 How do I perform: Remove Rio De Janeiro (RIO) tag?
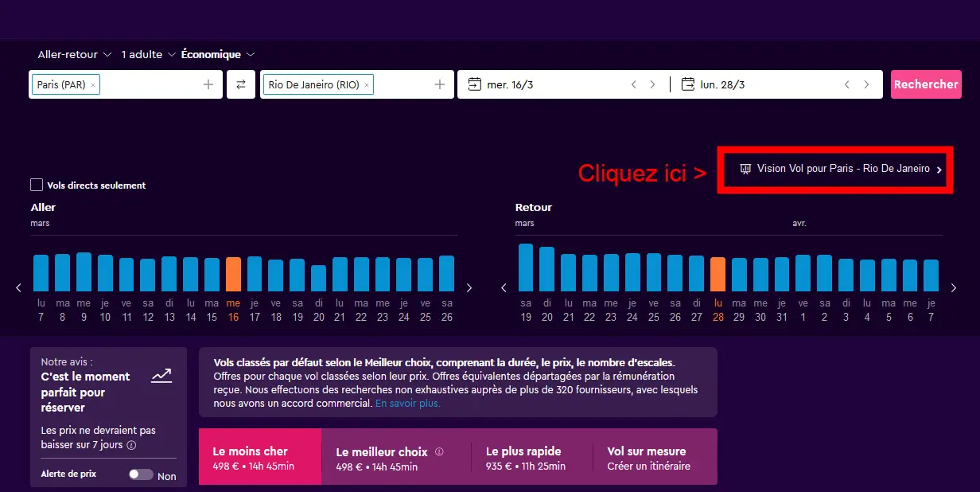click(x=367, y=85)
